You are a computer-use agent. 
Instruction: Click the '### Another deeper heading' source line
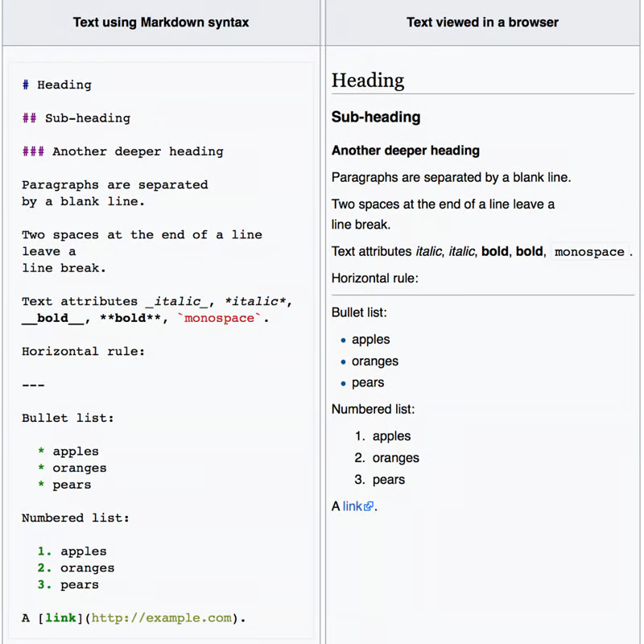tap(123, 151)
